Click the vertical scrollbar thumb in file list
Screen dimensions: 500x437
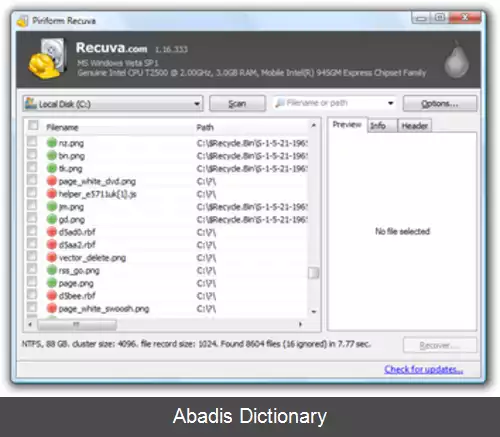(313, 273)
